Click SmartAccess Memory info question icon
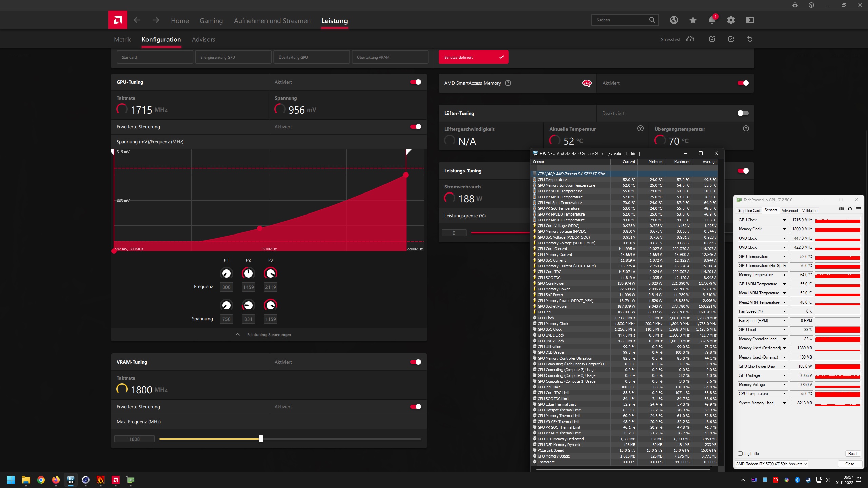 [508, 83]
